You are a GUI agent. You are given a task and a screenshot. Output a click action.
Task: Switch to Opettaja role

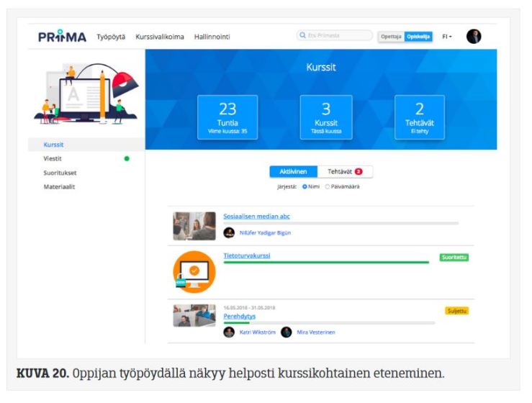tap(391, 37)
